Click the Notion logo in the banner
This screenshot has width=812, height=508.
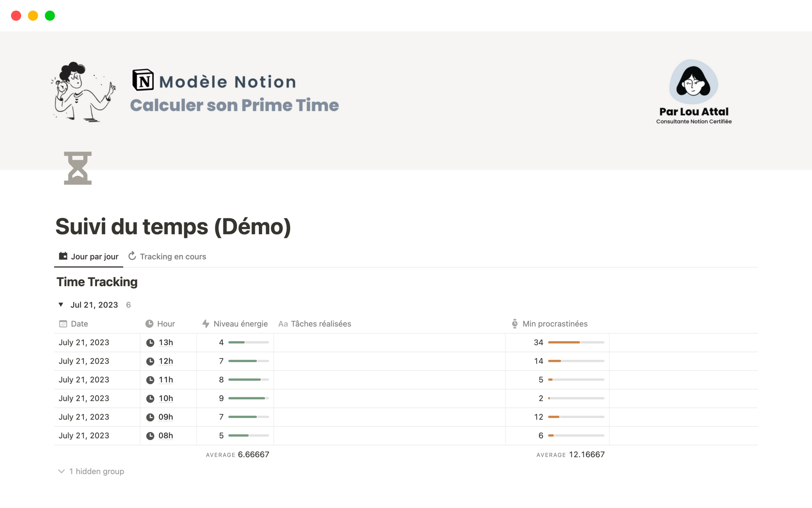[143, 80]
